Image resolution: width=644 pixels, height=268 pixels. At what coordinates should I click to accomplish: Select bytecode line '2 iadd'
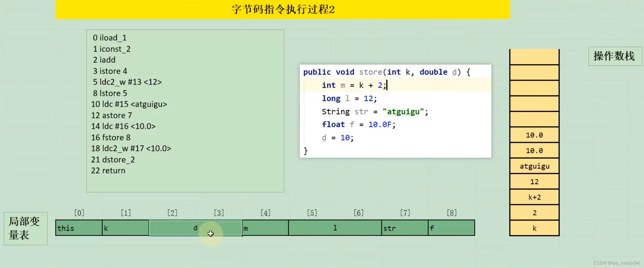(104, 60)
